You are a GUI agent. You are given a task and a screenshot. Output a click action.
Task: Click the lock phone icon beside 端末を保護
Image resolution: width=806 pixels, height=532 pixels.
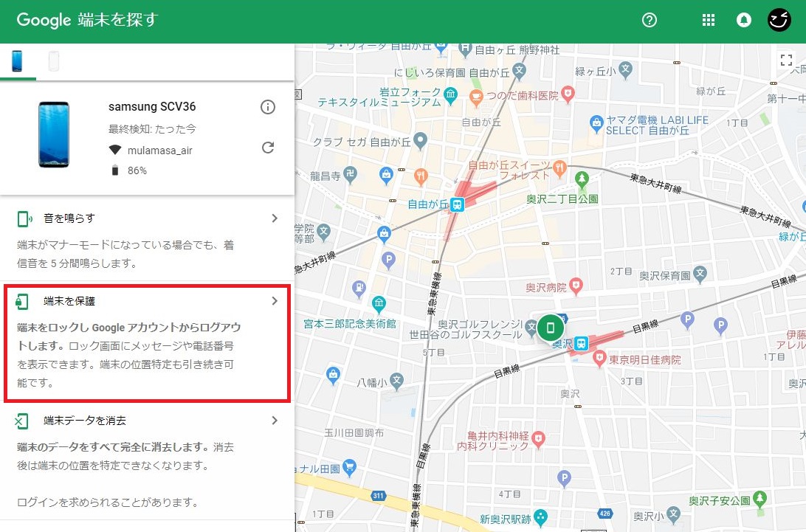(x=22, y=302)
